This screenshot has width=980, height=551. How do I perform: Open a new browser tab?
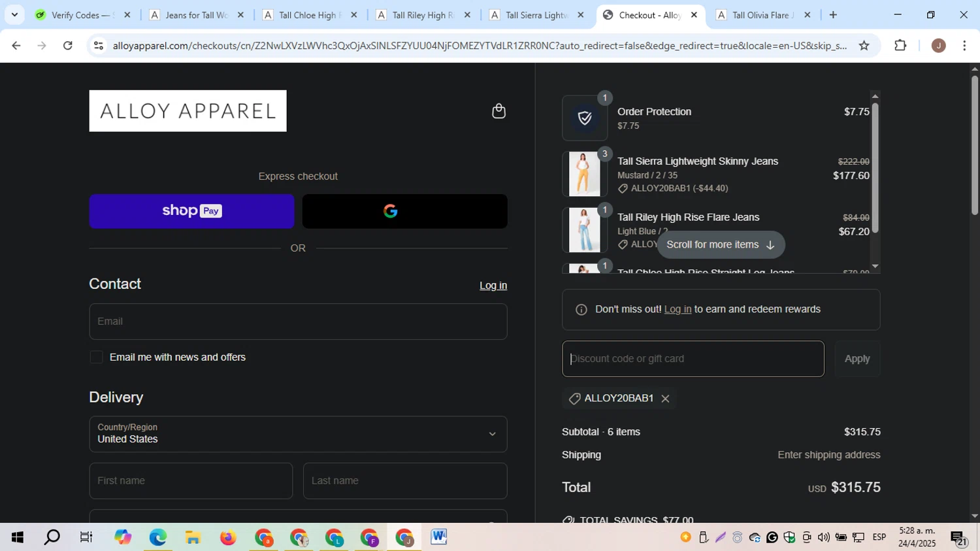pos(833,15)
